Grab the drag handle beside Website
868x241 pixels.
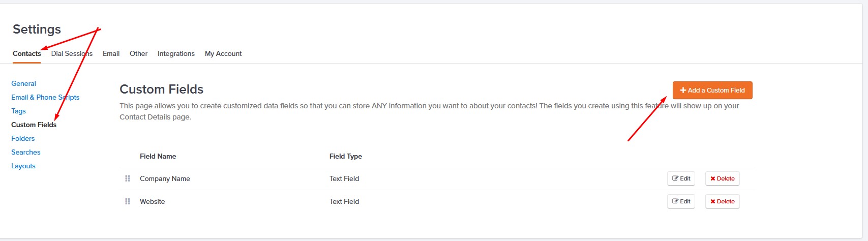click(x=128, y=201)
